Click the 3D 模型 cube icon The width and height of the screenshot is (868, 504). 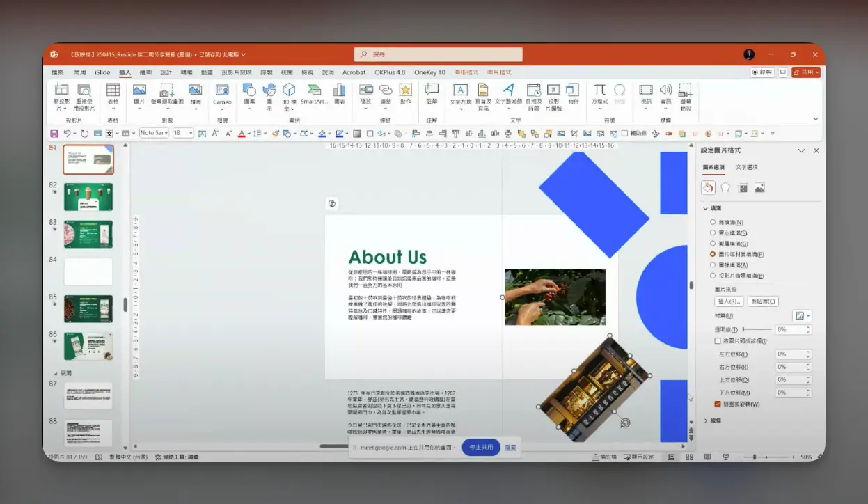[x=289, y=90]
